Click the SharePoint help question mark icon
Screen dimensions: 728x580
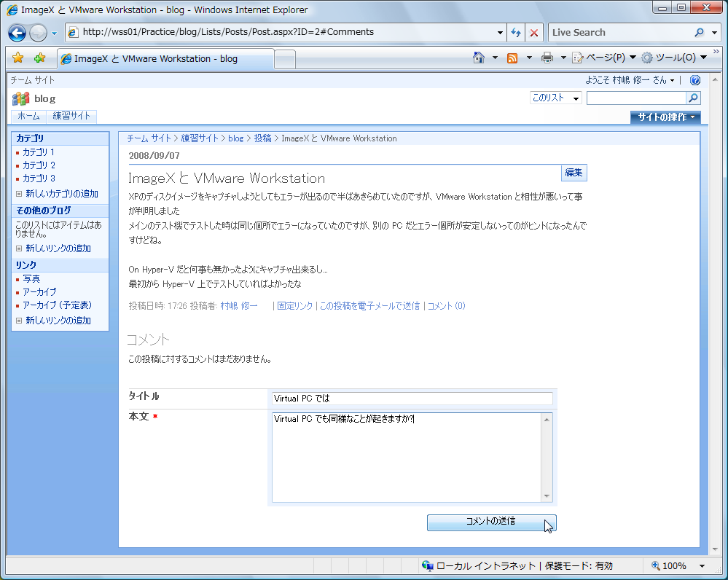(695, 80)
